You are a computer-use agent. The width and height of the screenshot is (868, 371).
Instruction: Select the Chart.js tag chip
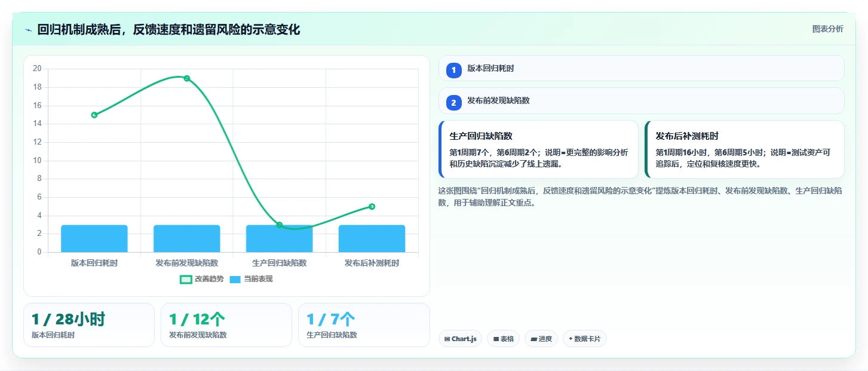460,339
